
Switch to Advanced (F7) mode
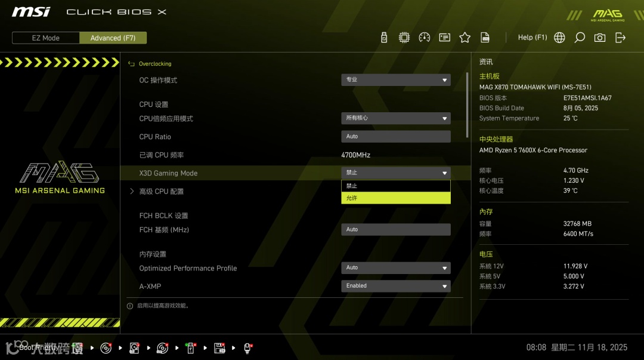[113, 38]
